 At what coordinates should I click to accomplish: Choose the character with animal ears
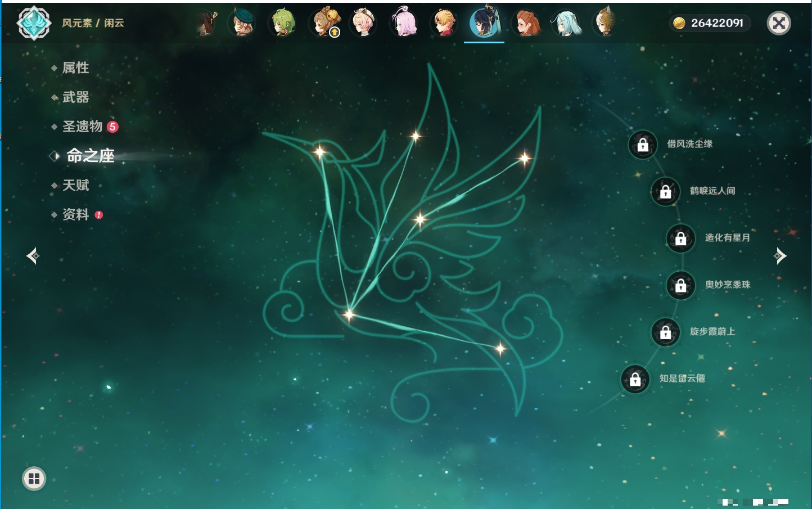tap(605, 23)
